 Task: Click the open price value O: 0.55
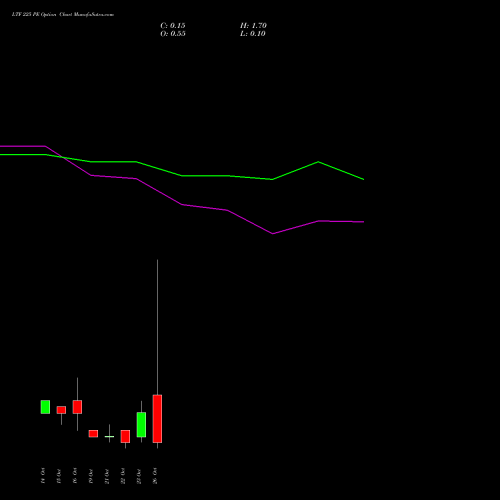(173, 34)
